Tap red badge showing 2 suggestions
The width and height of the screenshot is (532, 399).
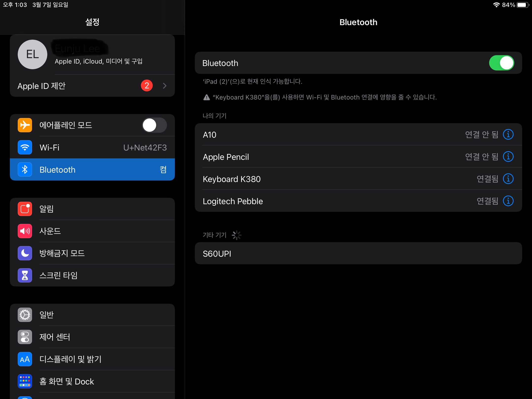[x=147, y=86]
